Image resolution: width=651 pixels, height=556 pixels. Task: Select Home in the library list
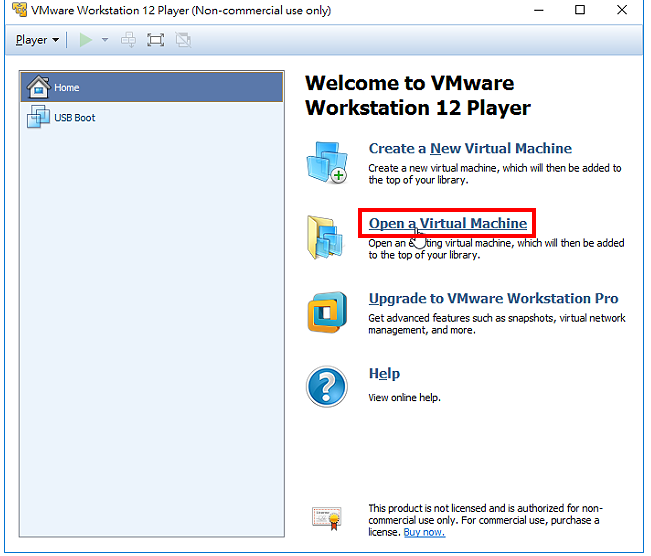[x=152, y=87]
